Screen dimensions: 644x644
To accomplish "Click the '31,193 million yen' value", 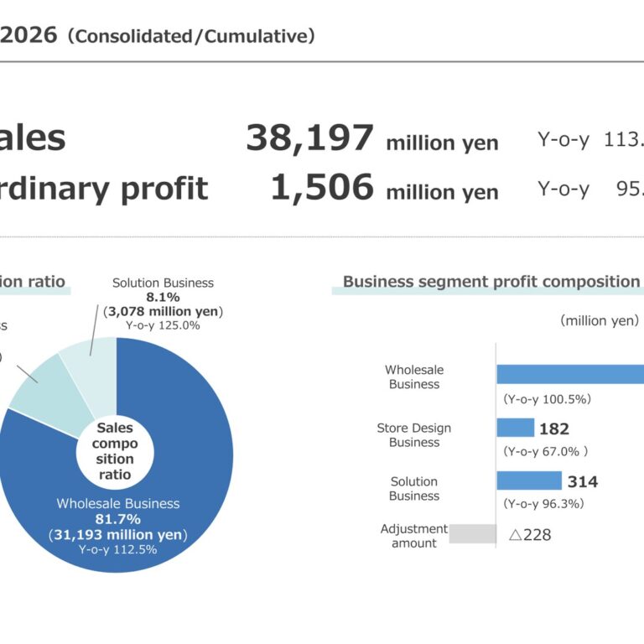I will [x=118, y=535].
